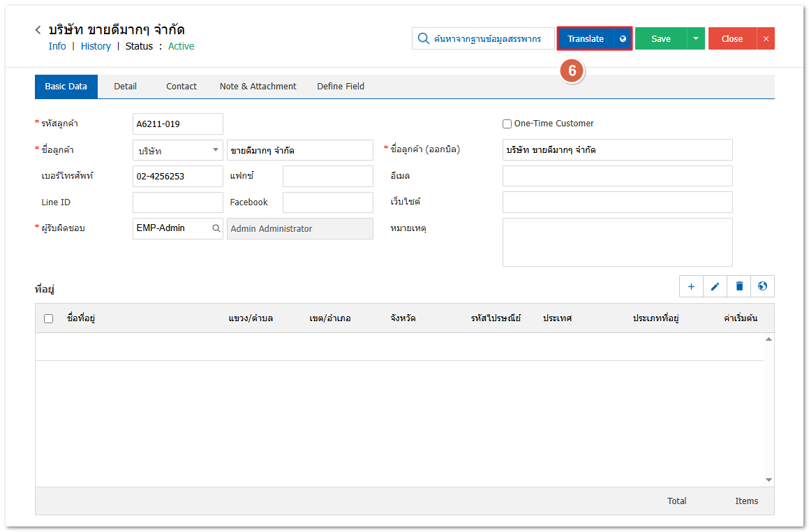Go to the Contact tab
Screen dimensions: 809x532
(181, 87)
